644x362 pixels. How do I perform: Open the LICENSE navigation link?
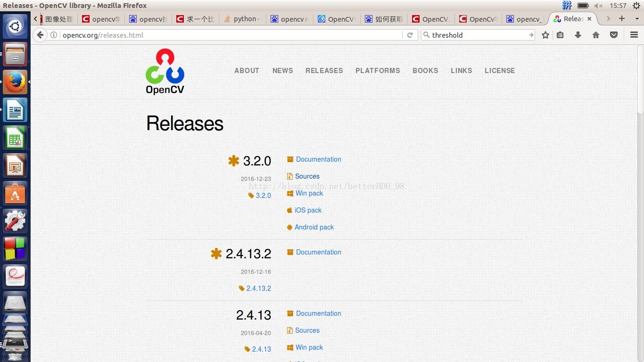click(x=500, y=71)
